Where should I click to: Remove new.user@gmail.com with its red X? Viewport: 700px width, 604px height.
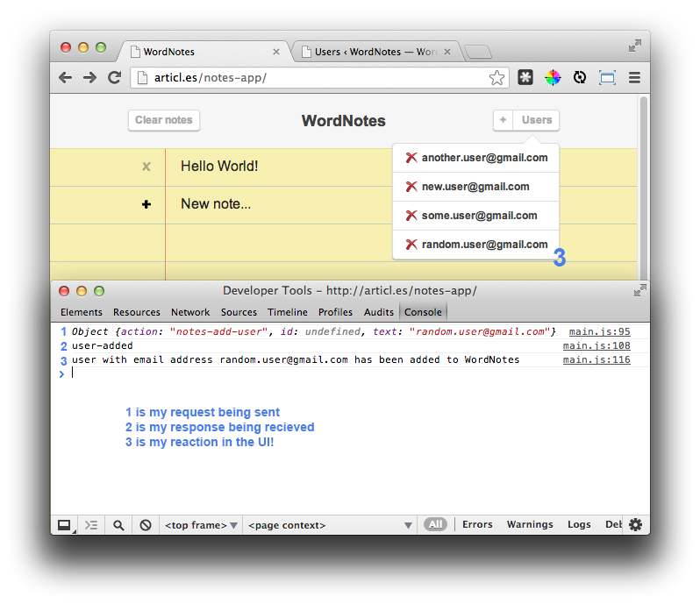(411, 187)
